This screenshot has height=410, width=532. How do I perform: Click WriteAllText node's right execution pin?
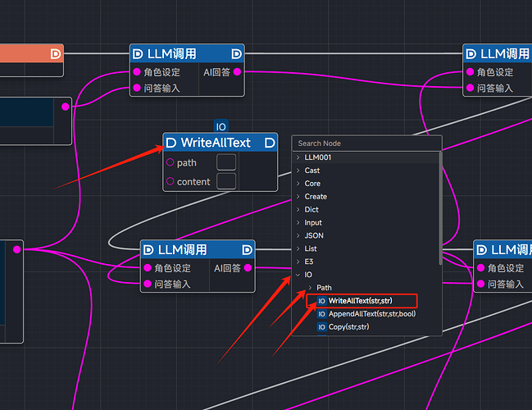(x=271, y=143)
